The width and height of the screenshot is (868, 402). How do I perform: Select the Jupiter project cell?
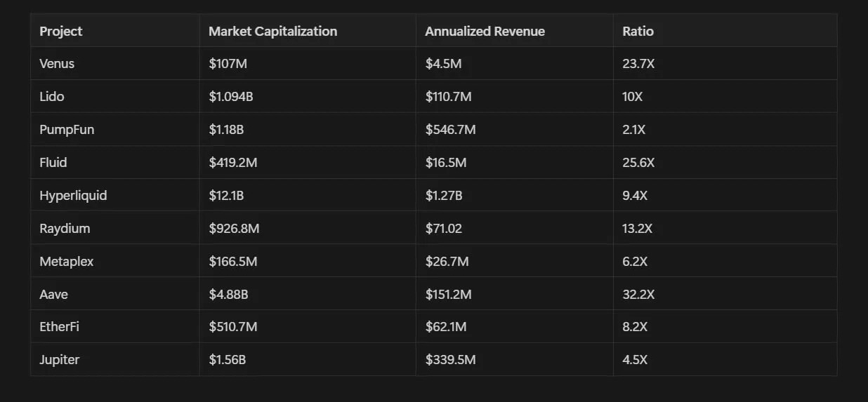(60, 360)
